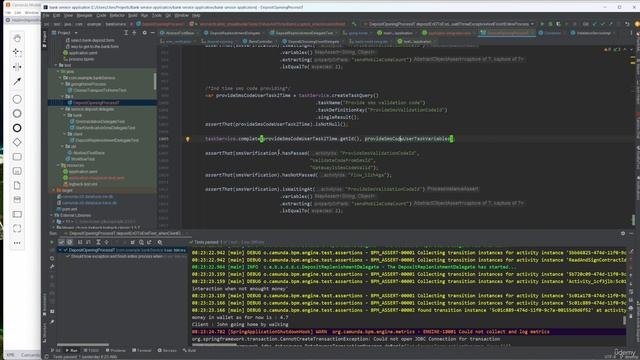Click the yellow lightbulb intention icon

coord(188,139)
